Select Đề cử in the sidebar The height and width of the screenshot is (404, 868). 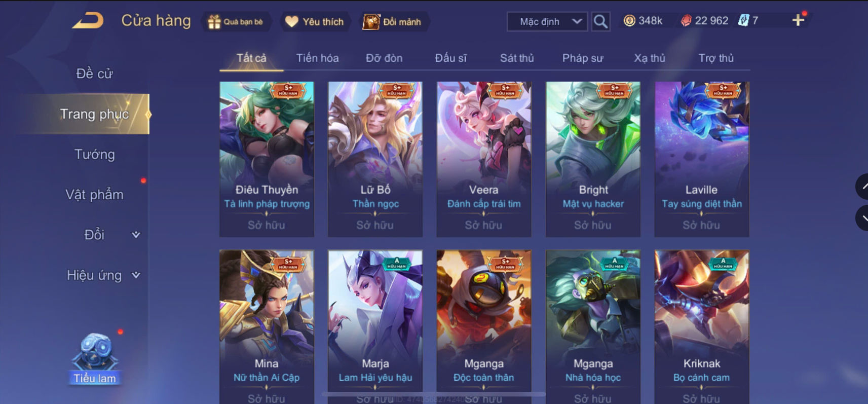point(95,74)
